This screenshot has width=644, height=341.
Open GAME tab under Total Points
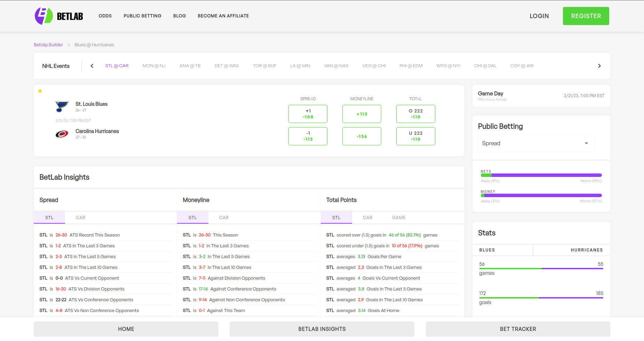coord(399,218)
